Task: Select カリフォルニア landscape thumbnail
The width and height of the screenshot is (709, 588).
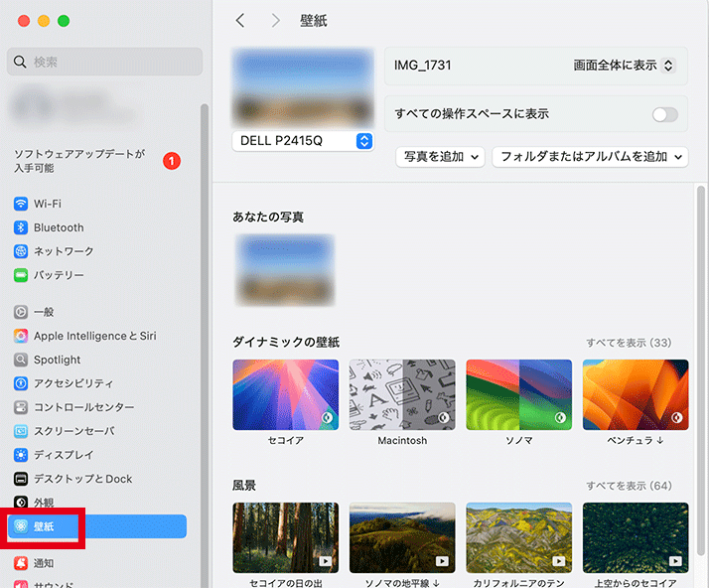Action: click(518, 537)
